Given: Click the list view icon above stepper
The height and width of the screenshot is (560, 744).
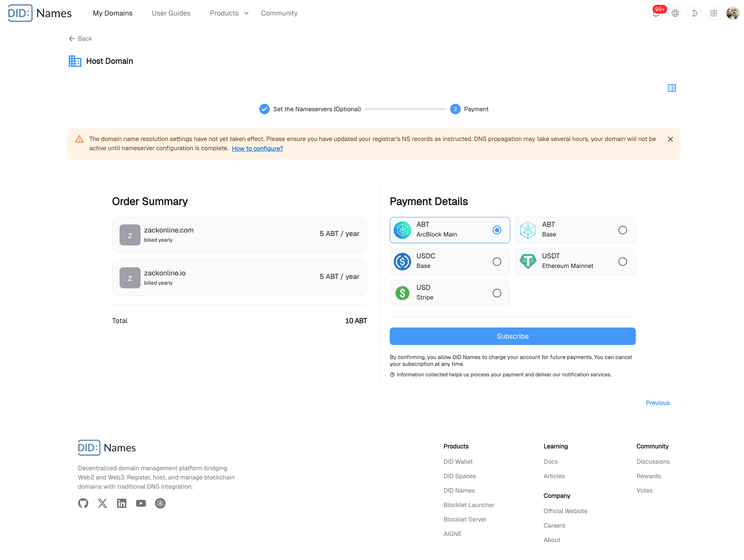Looking at the screenshot, I should (671, 88).
